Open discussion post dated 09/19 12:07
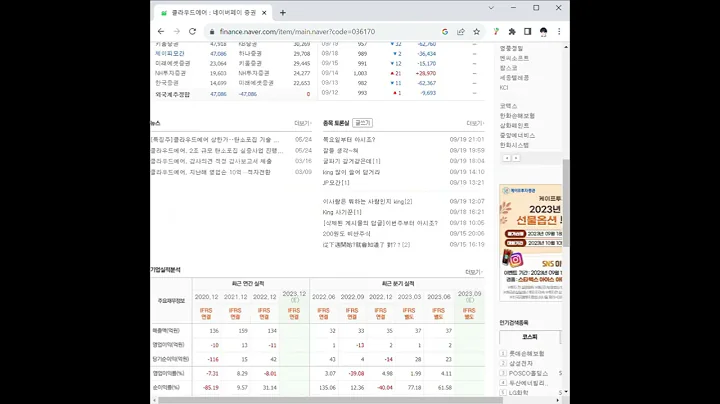 (x=367, y=202)
